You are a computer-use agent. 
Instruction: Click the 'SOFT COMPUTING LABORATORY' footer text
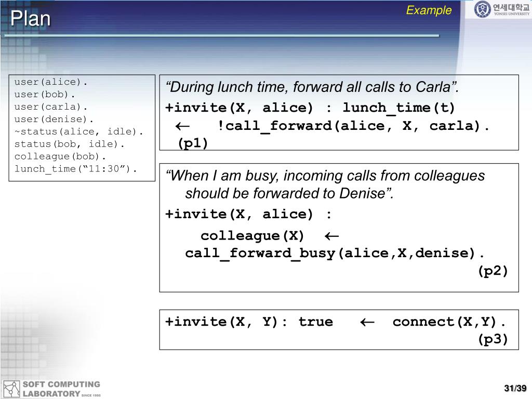[x=61, y=389]
